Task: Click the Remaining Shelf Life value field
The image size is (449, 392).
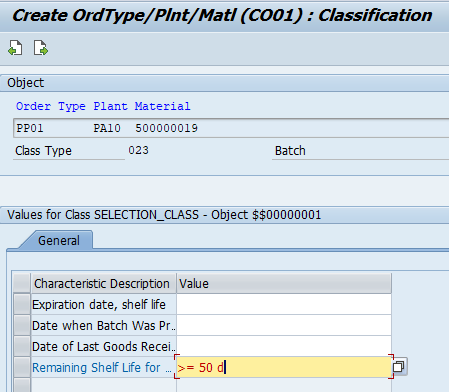Action: (284, 367)
